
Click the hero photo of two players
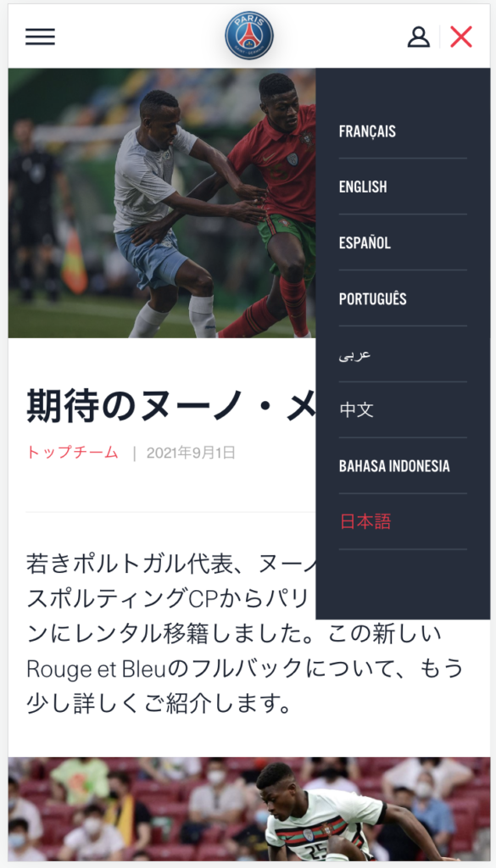(162, 203)
